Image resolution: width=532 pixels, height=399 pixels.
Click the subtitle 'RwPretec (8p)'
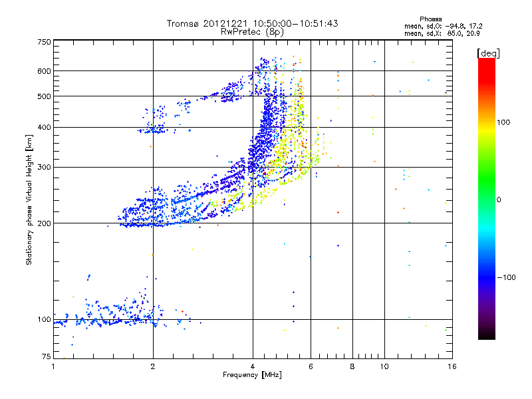[252, 32]
